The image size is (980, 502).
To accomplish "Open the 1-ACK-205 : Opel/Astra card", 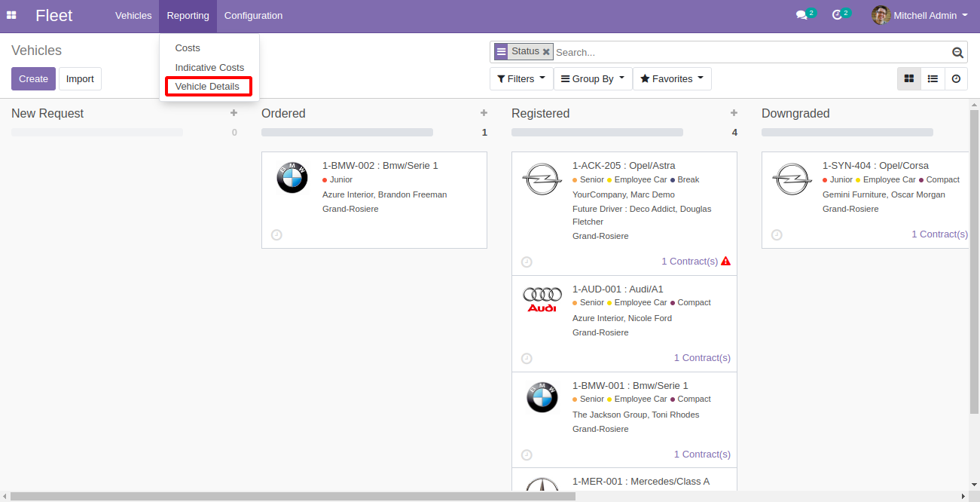I will coord(624,214).
